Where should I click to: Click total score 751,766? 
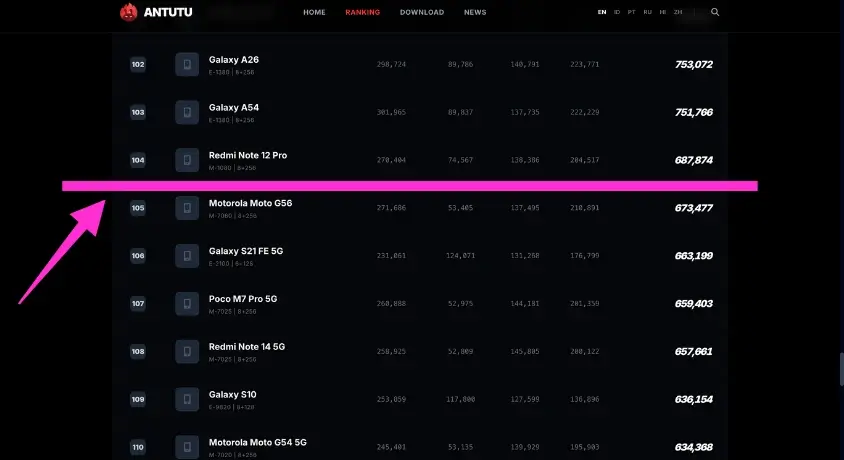click(694, 112)
